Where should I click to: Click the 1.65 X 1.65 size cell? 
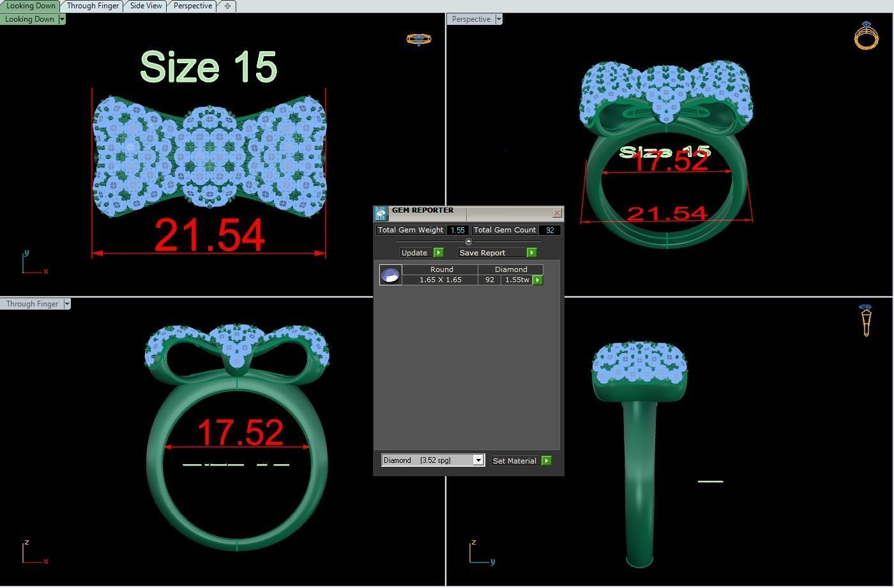pos(441,280)
